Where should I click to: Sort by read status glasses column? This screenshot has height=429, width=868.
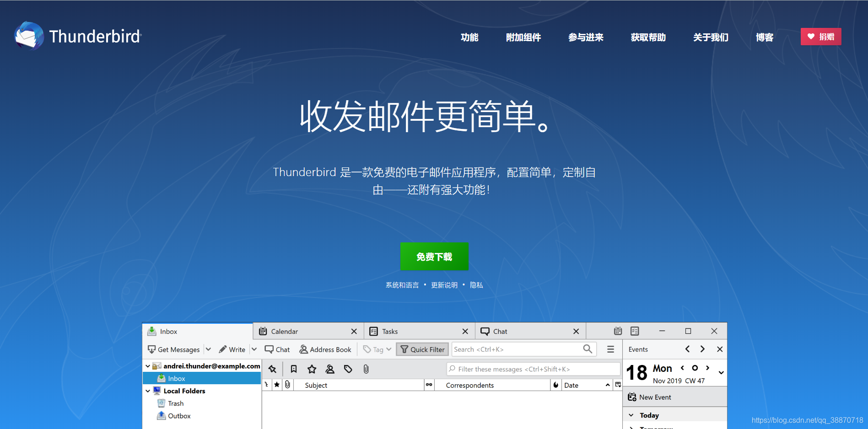coord(429,385)
